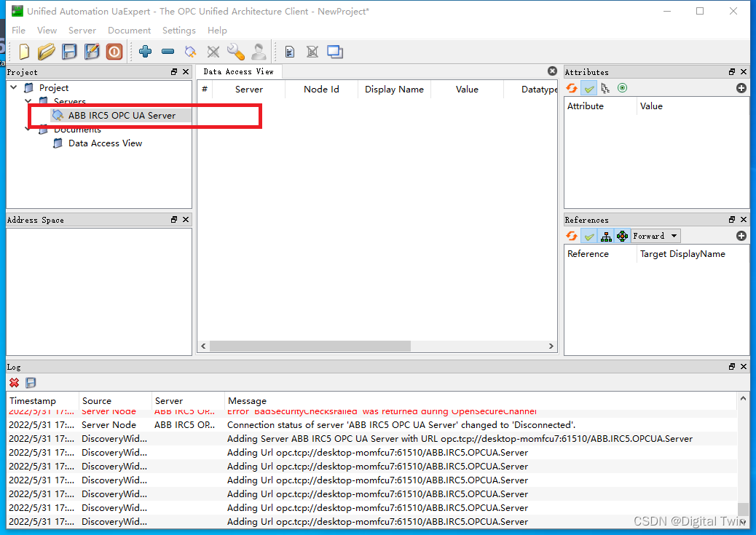Click the grayed-out disconnect server icon

(213, 51)
